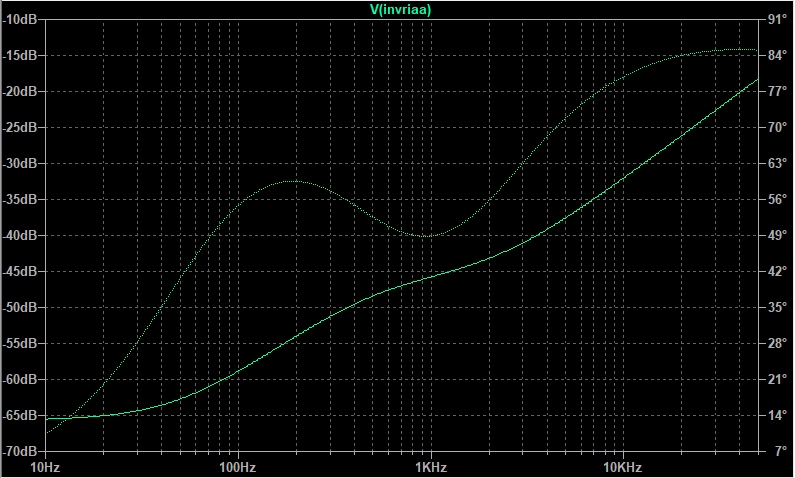Click the -60dB magnitude axis label
The image size is (795, 478).
click(x=20, y=379)
